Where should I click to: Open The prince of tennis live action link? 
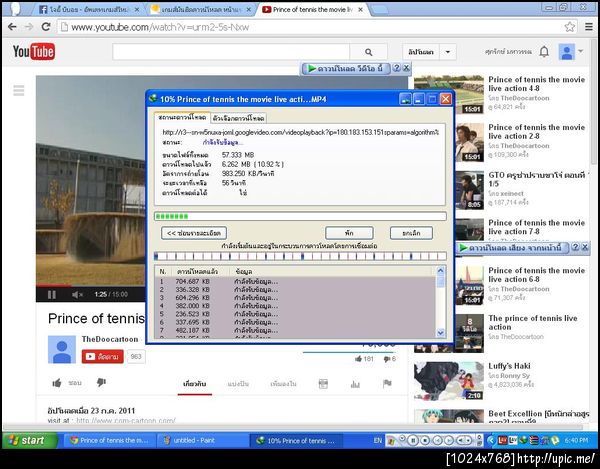[533, 322]
